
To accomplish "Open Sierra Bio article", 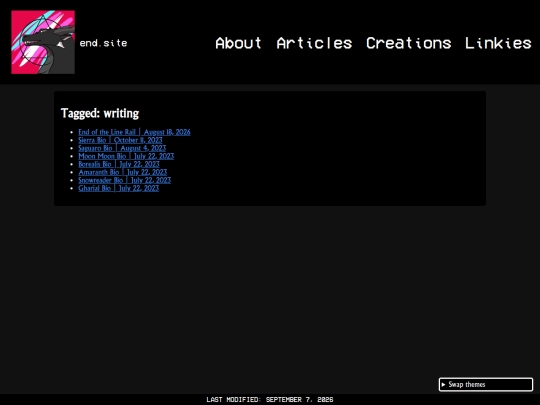I will click(x=120, y=140).
